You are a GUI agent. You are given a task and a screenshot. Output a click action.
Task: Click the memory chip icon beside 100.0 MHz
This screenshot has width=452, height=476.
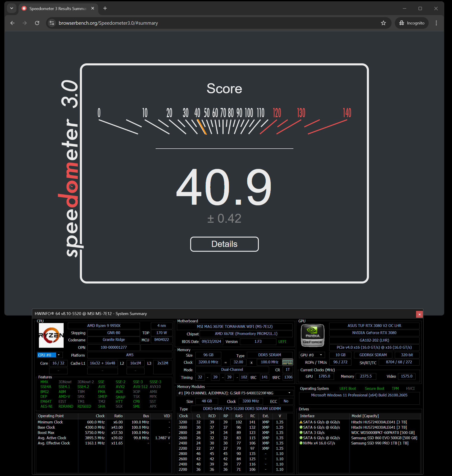(x=287, y=362)
